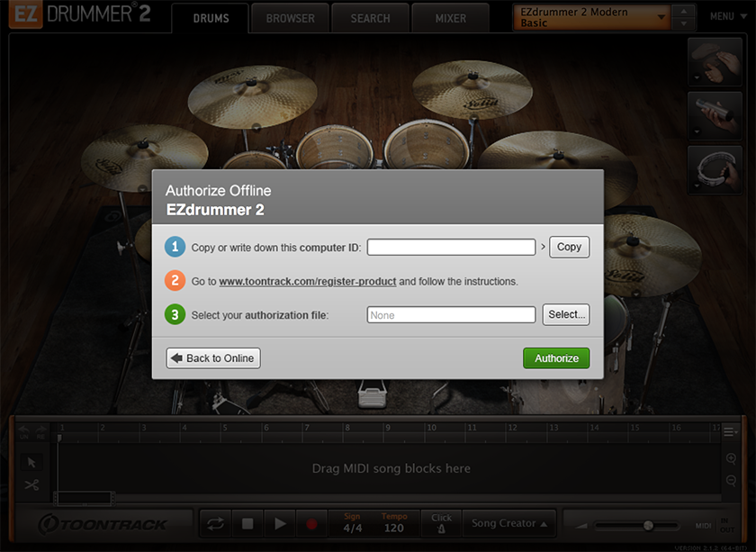The width and height of the screenshot is (756, 552).
Task: Open the SEARCH tab
Action: 370,18
